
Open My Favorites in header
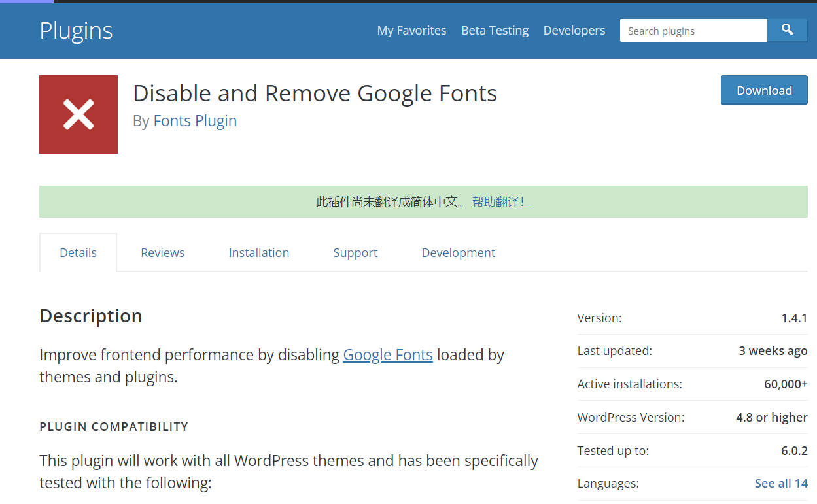coord(411,31)
